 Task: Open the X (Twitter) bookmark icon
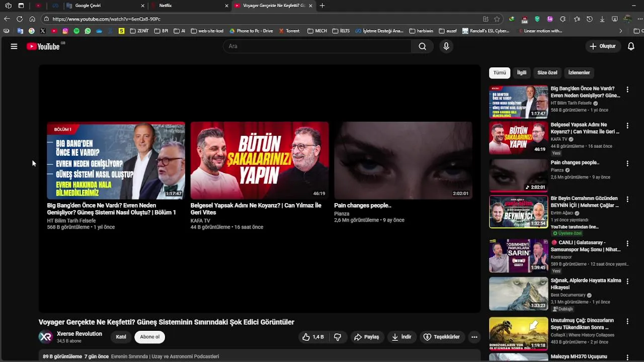tap(43, 31)
